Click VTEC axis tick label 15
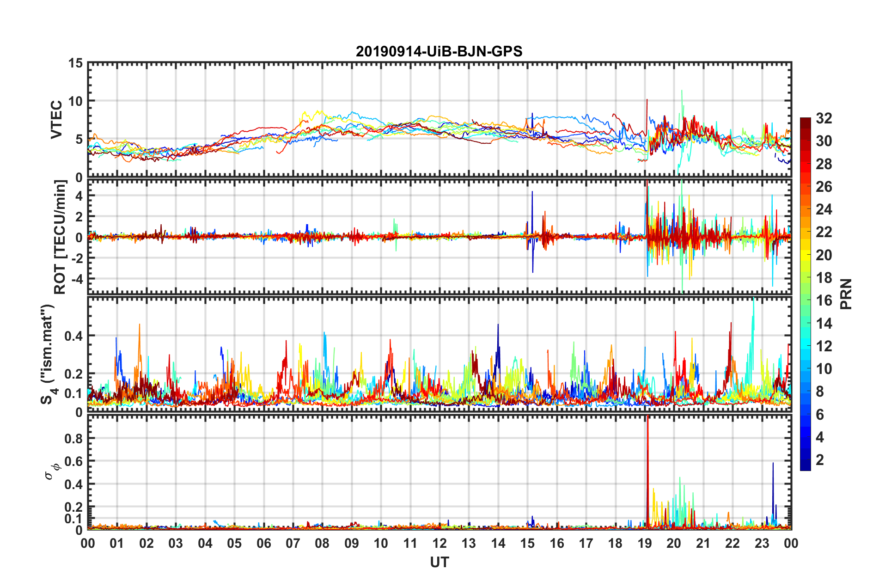The image size is (879, 588). click(x=75, y=63)
